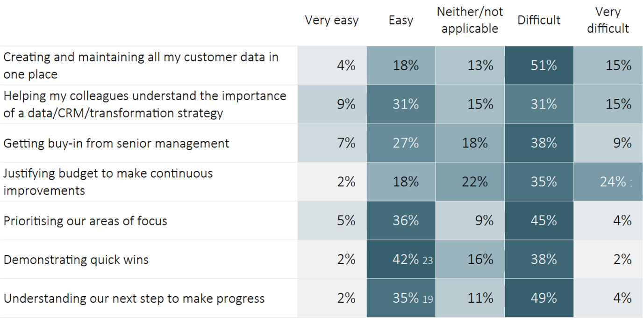
Task: Select 'Prioritising our areas of focus' row label
Action: tap(86, 221)
